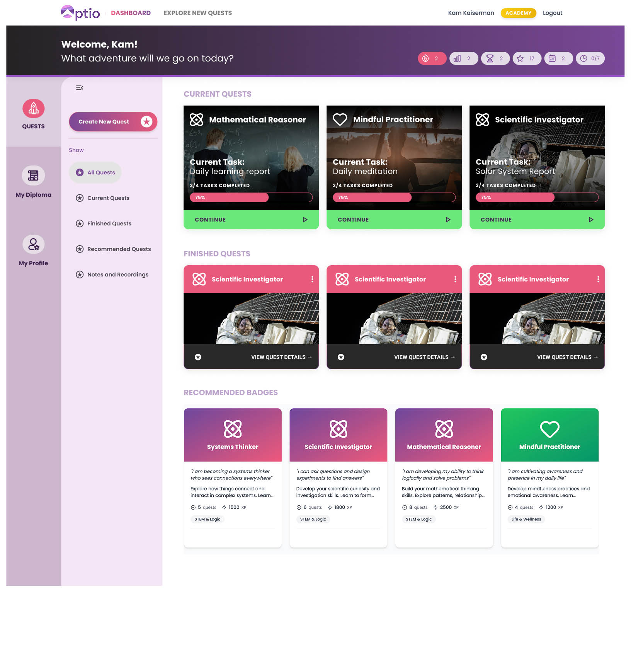631x672 pixels.
Task: Click the hourglass stat badge
Action: [495, 58]
